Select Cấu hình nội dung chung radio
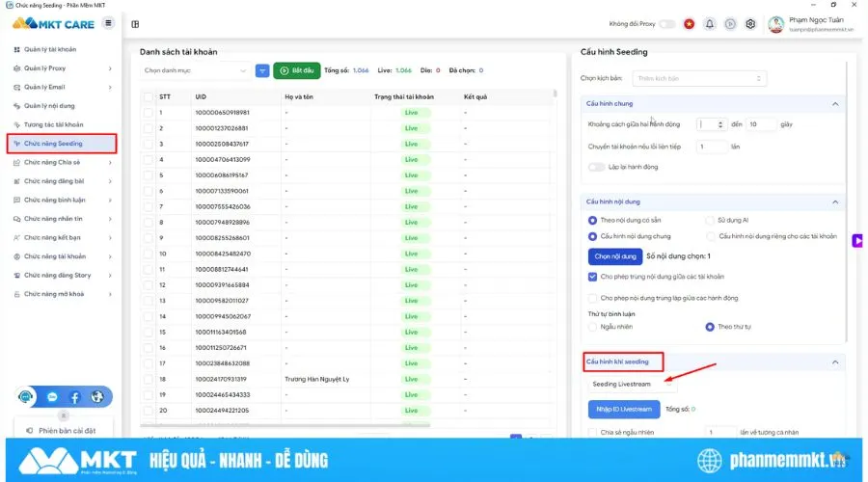Viewport: 868px width, 482px height. (x=592, y=236)
